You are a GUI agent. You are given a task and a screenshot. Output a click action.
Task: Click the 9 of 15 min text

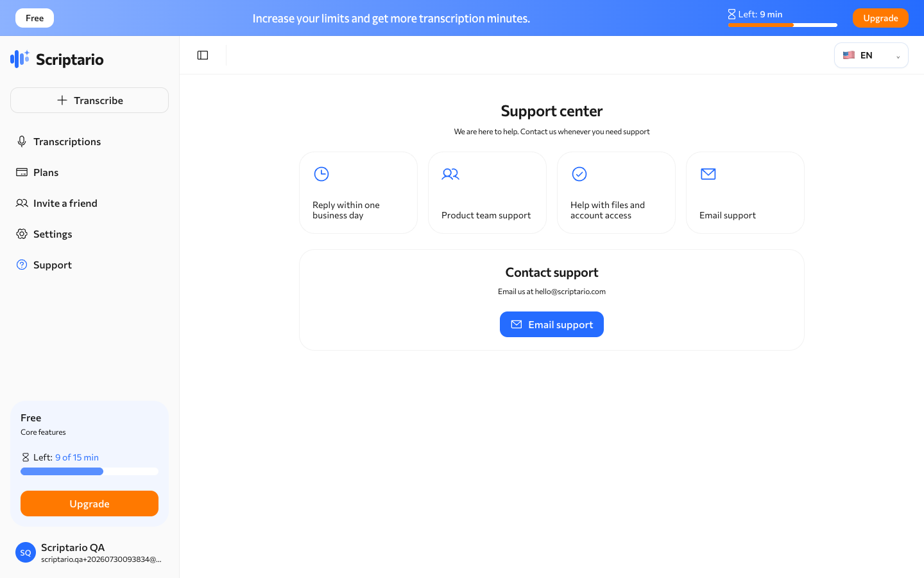tap(77, 457)
